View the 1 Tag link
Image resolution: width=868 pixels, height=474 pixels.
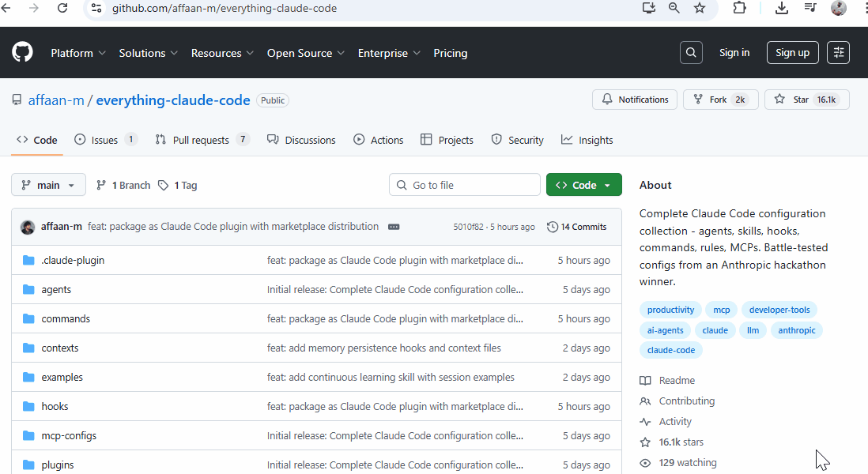(178, 186)
